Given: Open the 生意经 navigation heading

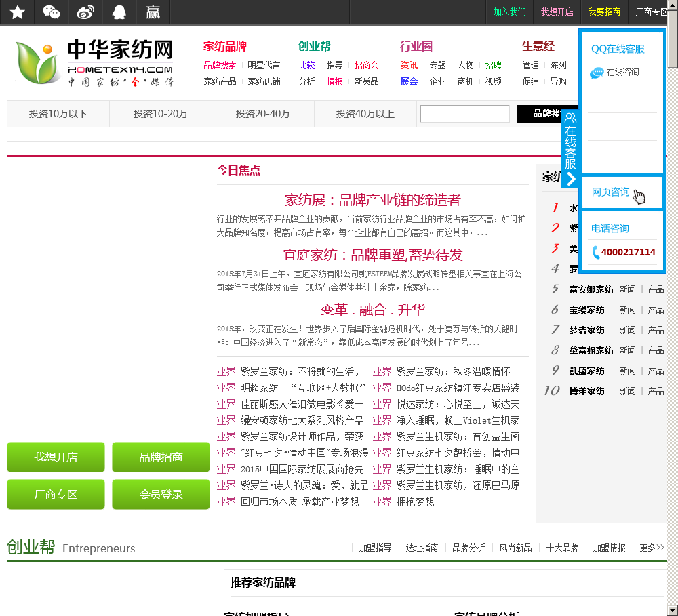Looking at the screenshot, I should point(538,46).
